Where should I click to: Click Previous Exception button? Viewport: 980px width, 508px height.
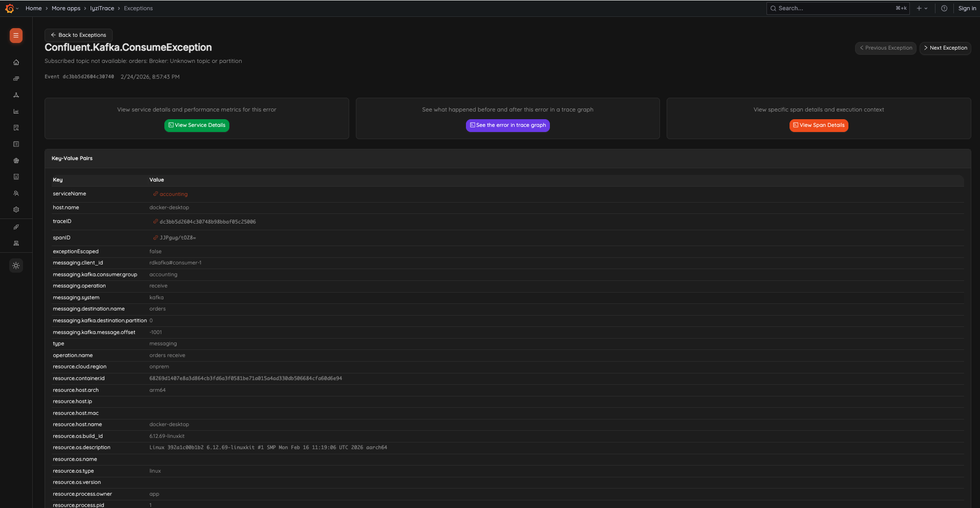(x=886, y=48)
